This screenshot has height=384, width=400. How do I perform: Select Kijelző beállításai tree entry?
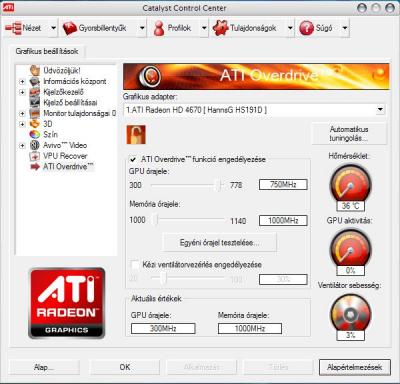click(70, 103)
